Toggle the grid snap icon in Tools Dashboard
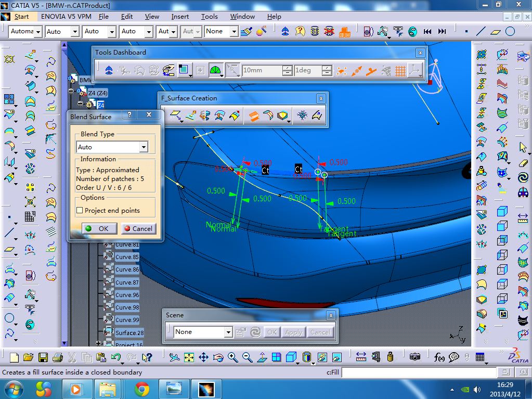The width and height of the screenshot is (532, 399). 400,71
